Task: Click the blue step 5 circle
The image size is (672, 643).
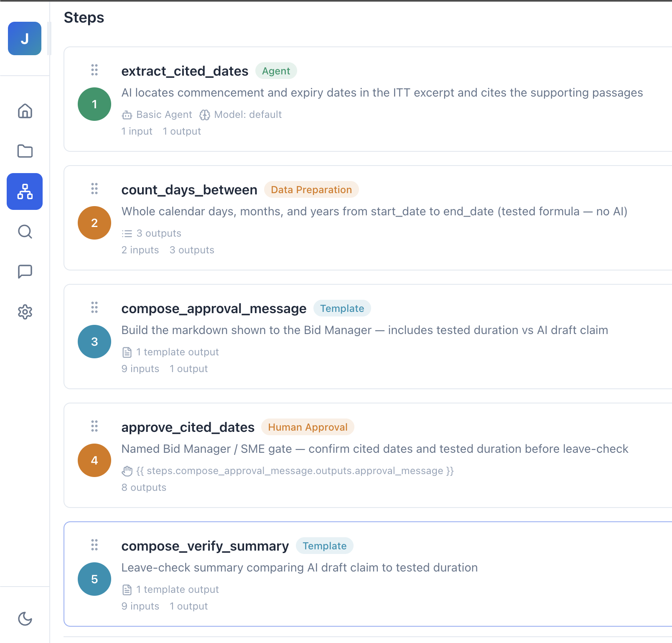Action: click(x=94, y=579)
